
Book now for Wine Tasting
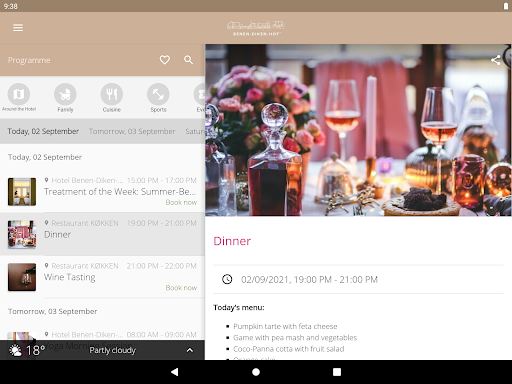tap(181, 288)
